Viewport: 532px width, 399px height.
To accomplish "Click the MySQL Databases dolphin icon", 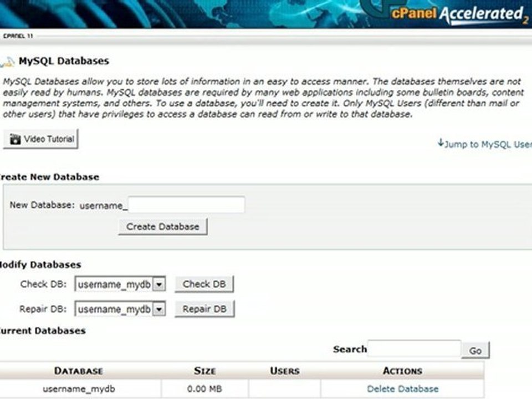I will click(x=7, y=62).
